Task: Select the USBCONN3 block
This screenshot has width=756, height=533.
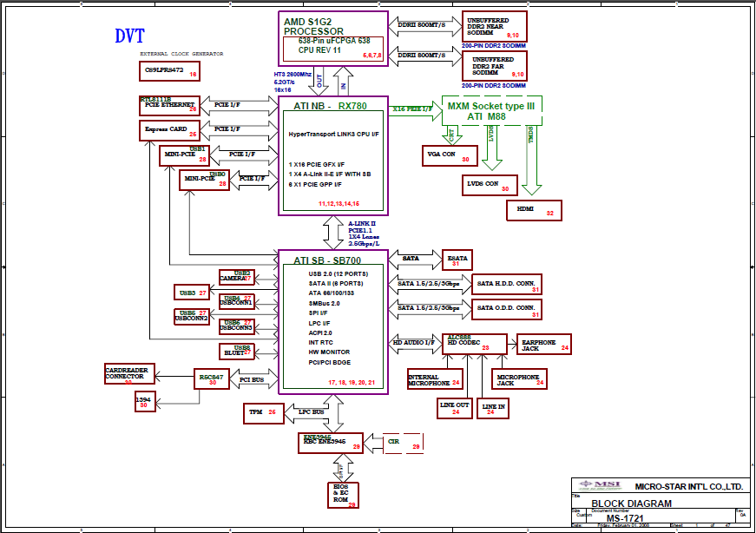Action: coord(237,327)
